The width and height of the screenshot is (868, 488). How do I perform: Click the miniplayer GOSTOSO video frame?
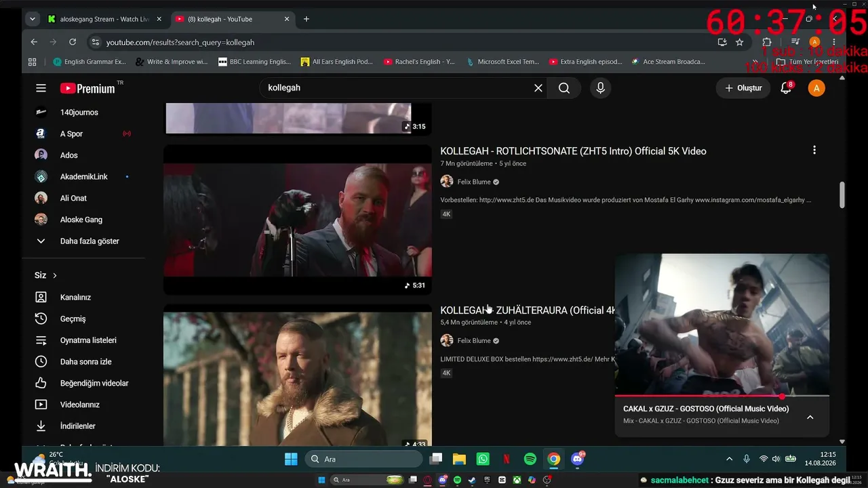pos(722,324)
